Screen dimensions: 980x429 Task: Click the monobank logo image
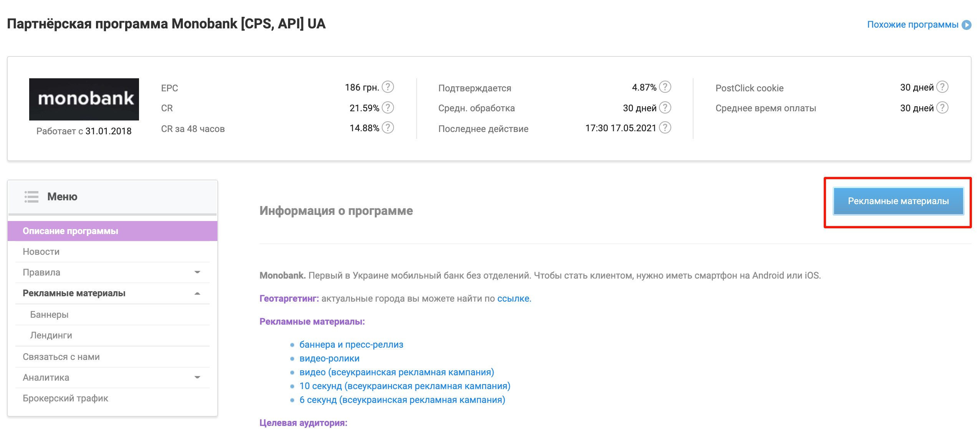[x=84, y=99]
